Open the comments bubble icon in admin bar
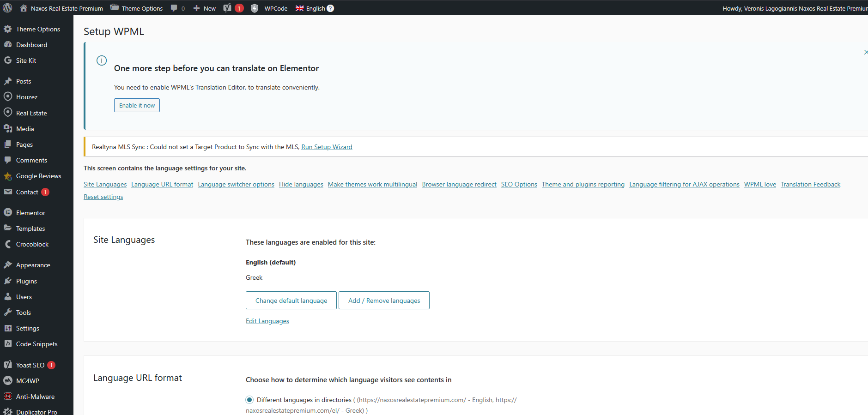Viewport: 868px width, 415px height. point(174,8)
